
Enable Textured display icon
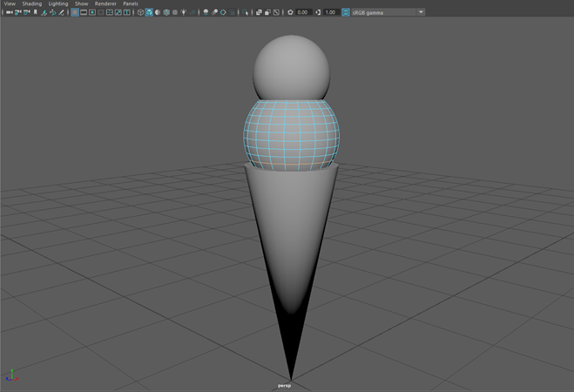coord(175,12)
